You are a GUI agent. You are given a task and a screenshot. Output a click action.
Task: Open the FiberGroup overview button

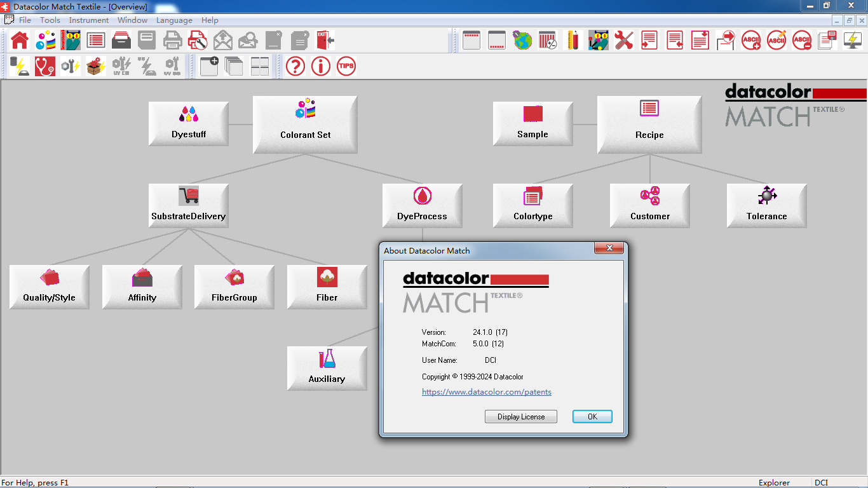pyautogui.click(x=234, y=287)
